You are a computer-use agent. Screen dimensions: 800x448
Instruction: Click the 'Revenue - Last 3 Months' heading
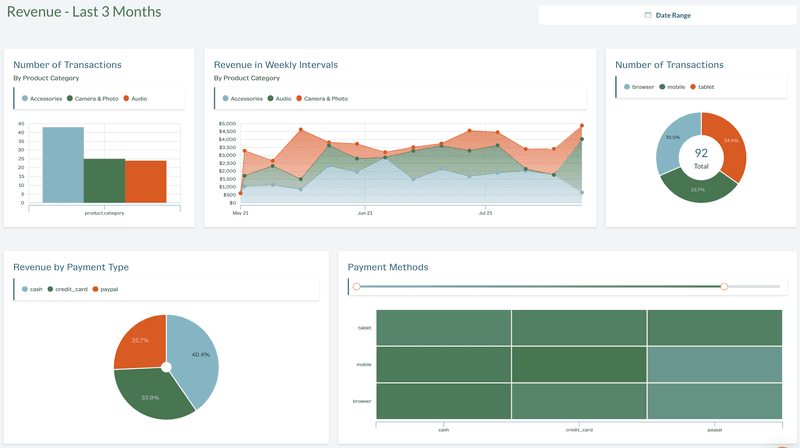[x=84, y=12]
